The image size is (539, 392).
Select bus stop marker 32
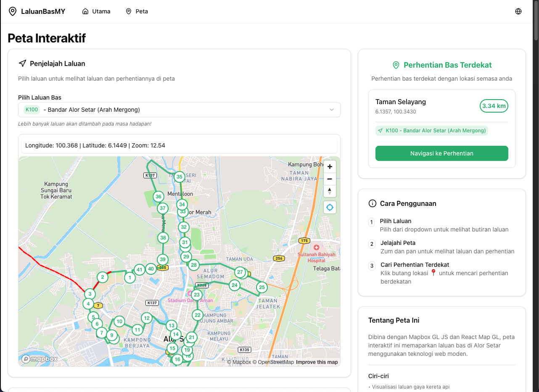click(x=183, y=227)
